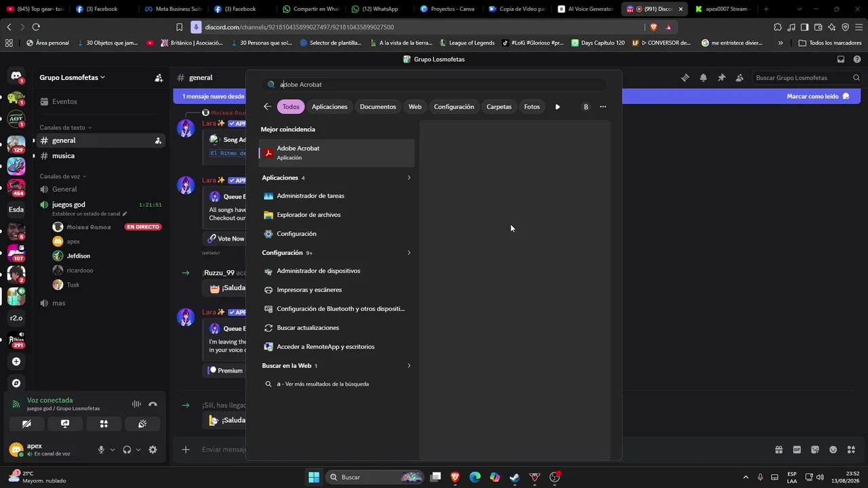The width and height of the screenshot is (868, 488).
Task: Open Acceder a RemoteApp y escritorios
Action: point(336,347)
